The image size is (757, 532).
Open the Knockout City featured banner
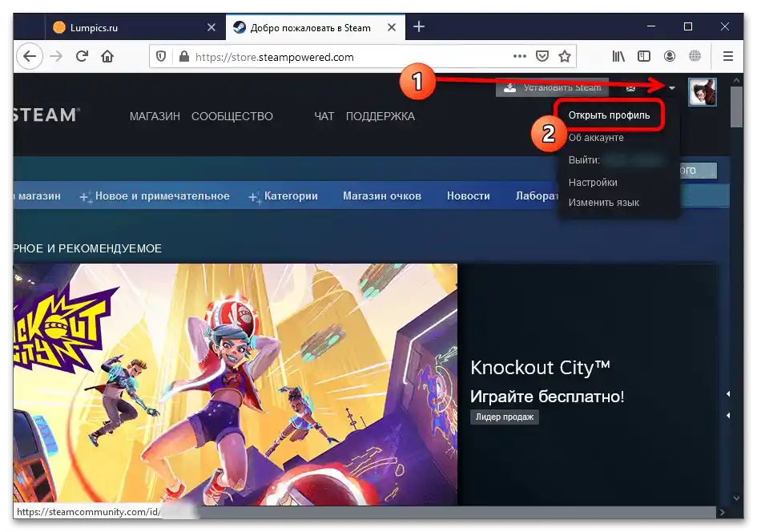[x=236, y=385]
